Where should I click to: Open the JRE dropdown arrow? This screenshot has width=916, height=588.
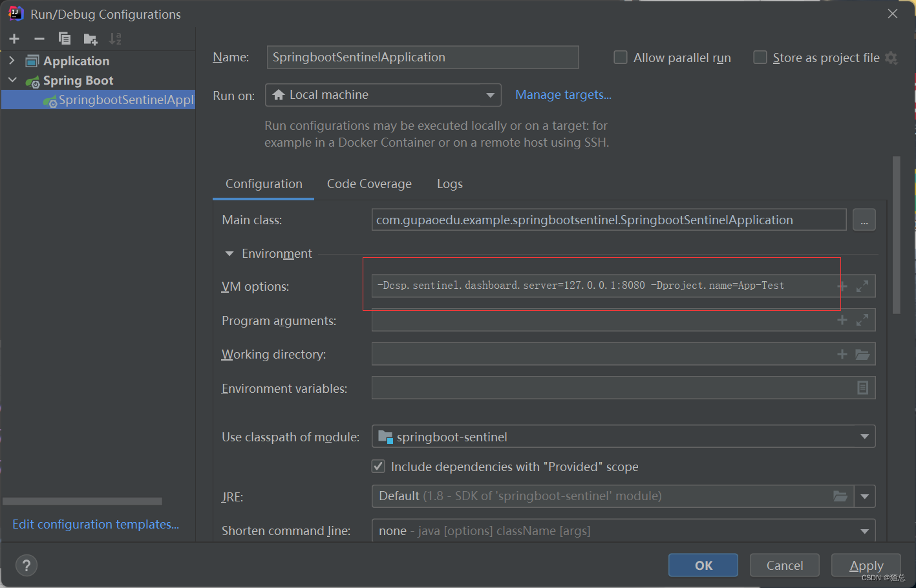(865, 496)
